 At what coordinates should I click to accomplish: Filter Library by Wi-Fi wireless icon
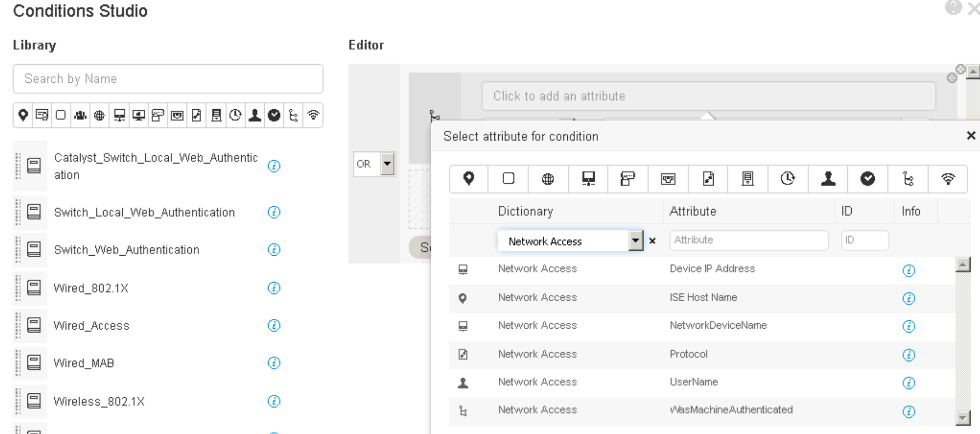point(313,115)
